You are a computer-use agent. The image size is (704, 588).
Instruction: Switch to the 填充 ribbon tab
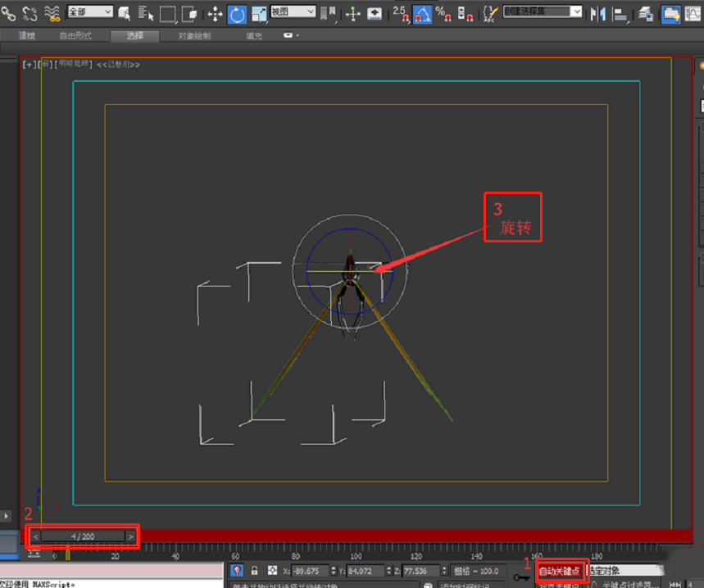click(254, 35)
